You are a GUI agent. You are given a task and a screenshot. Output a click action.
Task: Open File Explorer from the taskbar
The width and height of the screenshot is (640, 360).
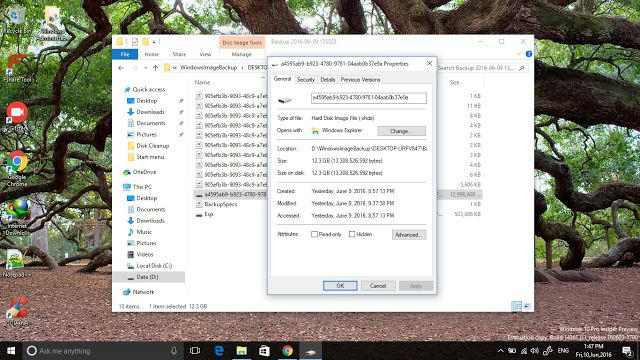coord(242,351)
